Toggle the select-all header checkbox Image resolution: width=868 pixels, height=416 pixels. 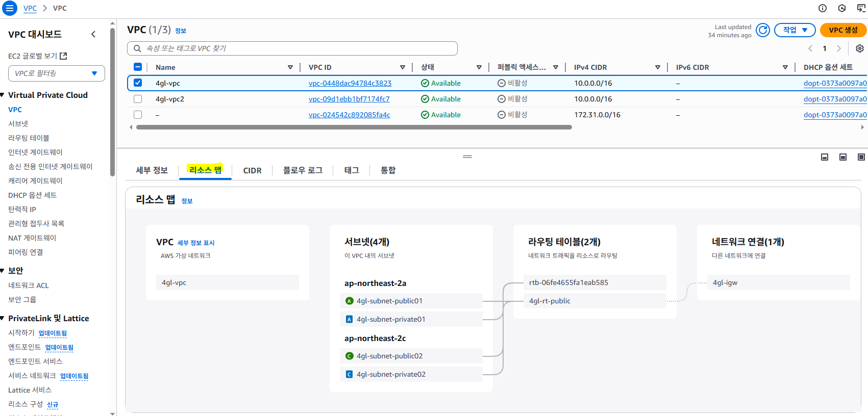pos(138,67)
